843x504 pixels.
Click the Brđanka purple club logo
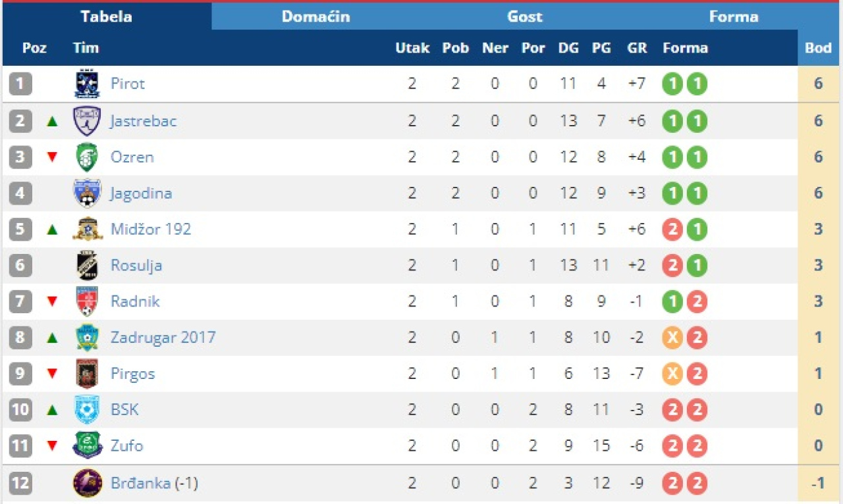87,484
